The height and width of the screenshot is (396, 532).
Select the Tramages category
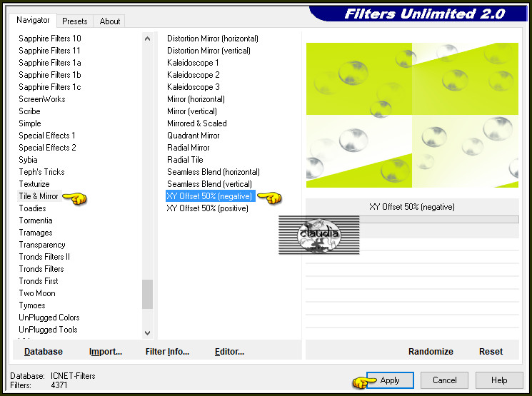[x=36, y=233]
